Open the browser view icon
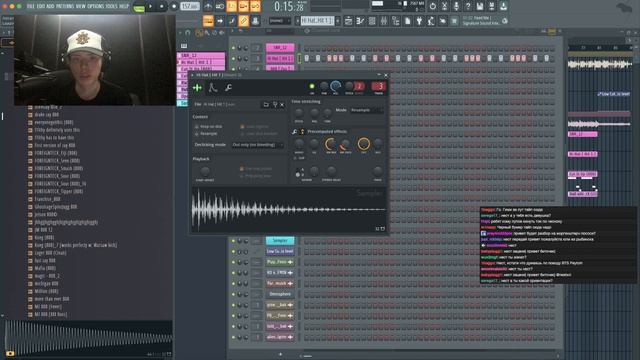 click(x=396, y=21)
